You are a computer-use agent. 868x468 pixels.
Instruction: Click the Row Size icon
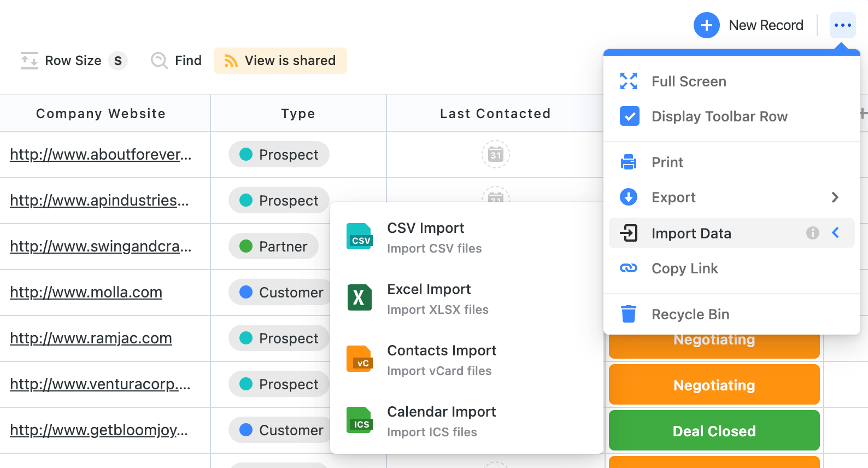coord(30,61)
